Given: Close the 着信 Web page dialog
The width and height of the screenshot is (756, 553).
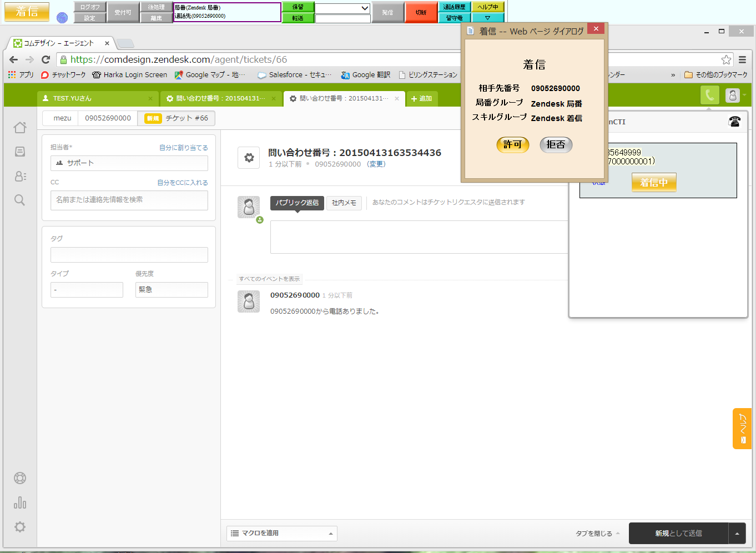Looking at the screenshot, I should 596,29.
